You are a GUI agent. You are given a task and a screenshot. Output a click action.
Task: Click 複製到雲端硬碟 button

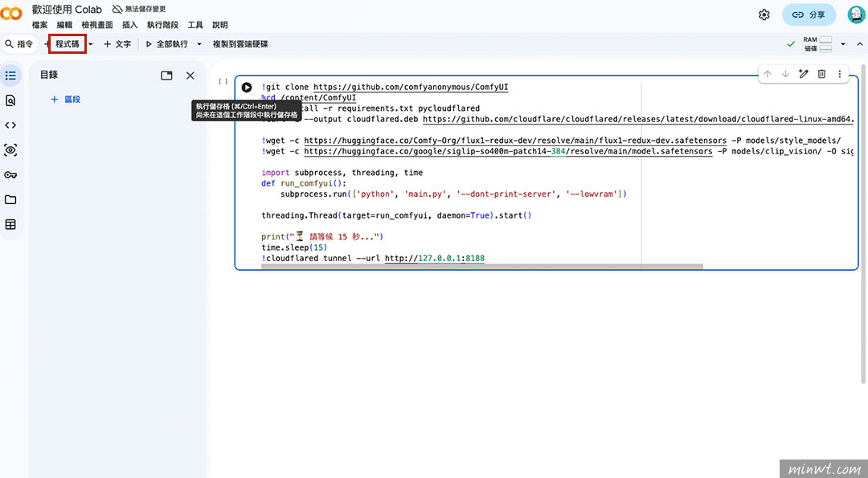pyautogui.click(x=240, y=44)
